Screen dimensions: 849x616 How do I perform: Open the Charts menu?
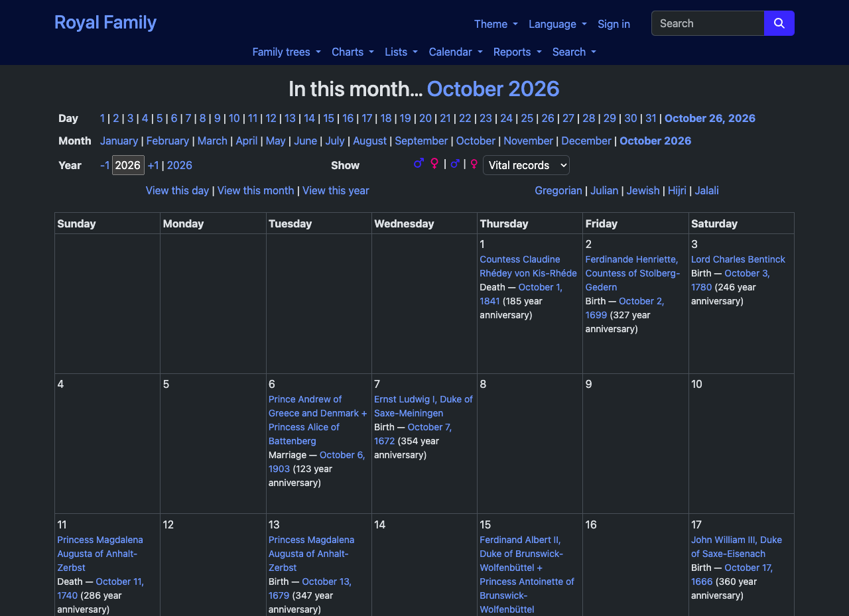pyautogui.click(x=353, y=52)
